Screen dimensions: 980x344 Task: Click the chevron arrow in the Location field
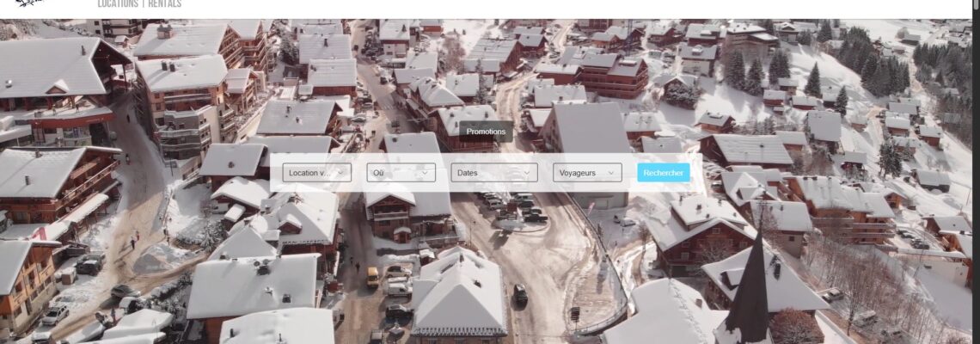point(341,173)
